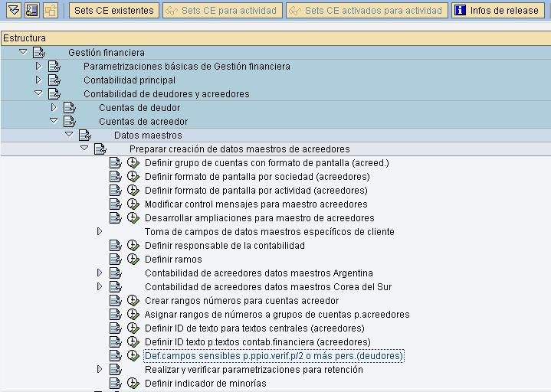The height and width of the screenshot is (392, 551).
Task: Select Def.campos sensibles p.ppio.verif. tree entry
Action: pos(274,356)
